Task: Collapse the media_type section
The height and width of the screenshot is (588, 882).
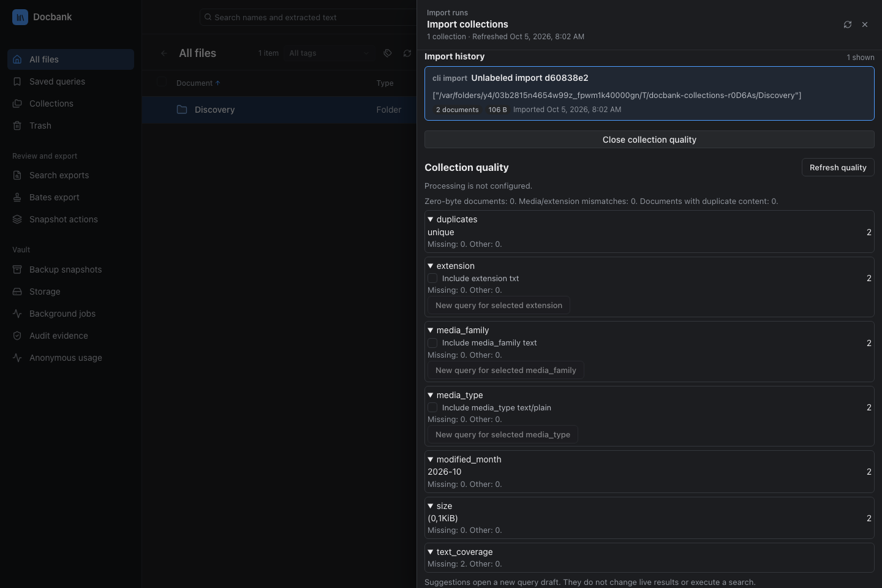Action: click(431, 395)
